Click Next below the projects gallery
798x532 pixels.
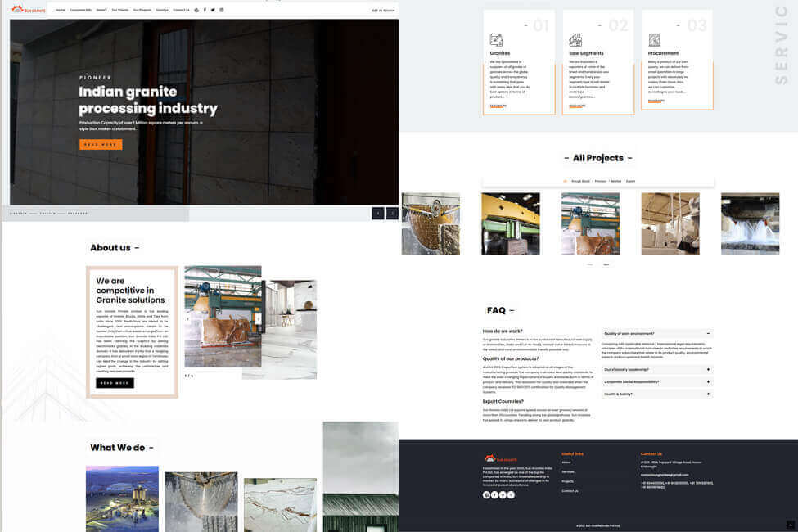(x=605, y=264)
